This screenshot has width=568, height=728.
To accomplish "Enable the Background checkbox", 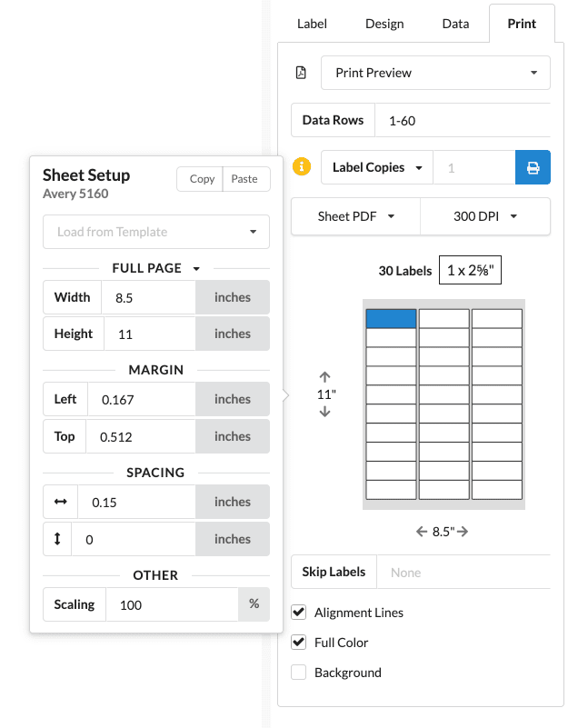I will 299,673.
